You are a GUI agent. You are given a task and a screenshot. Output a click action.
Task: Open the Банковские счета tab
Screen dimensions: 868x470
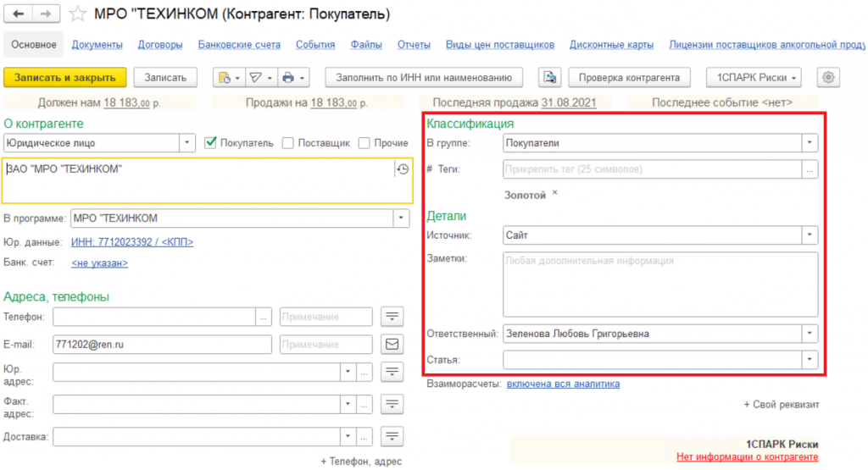coord(239,44)
